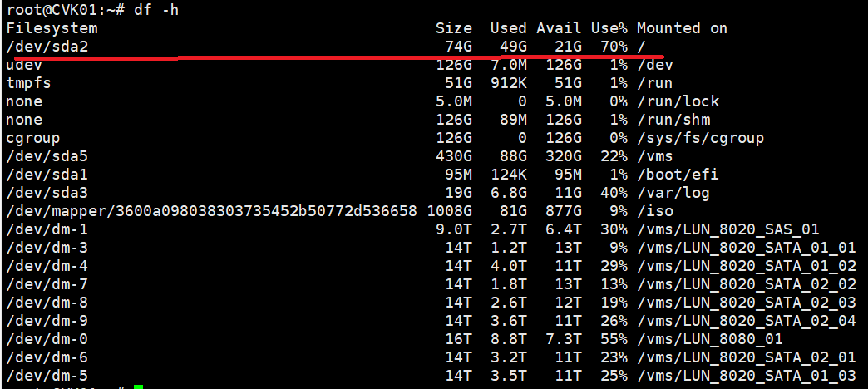Click the /sys/fs/cgroup mount path

pyautogui.click(x=700, y=138)
